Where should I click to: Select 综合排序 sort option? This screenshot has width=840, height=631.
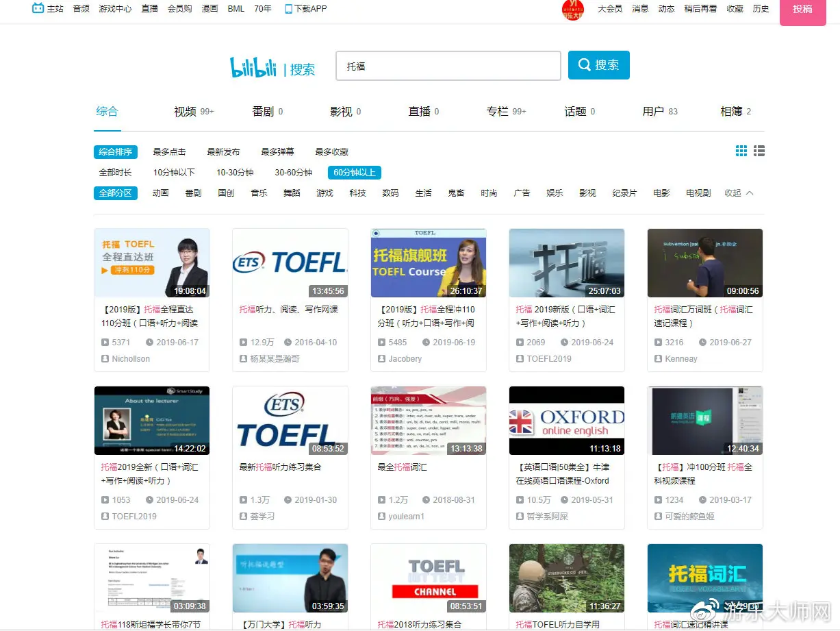coord(116,152)
